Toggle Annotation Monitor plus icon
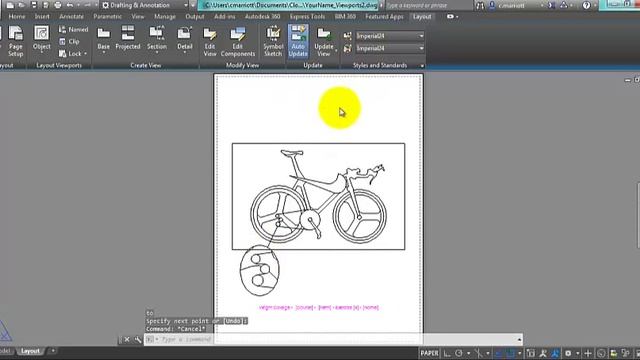This screenshot has height=360, width=640. pos(588,353)
